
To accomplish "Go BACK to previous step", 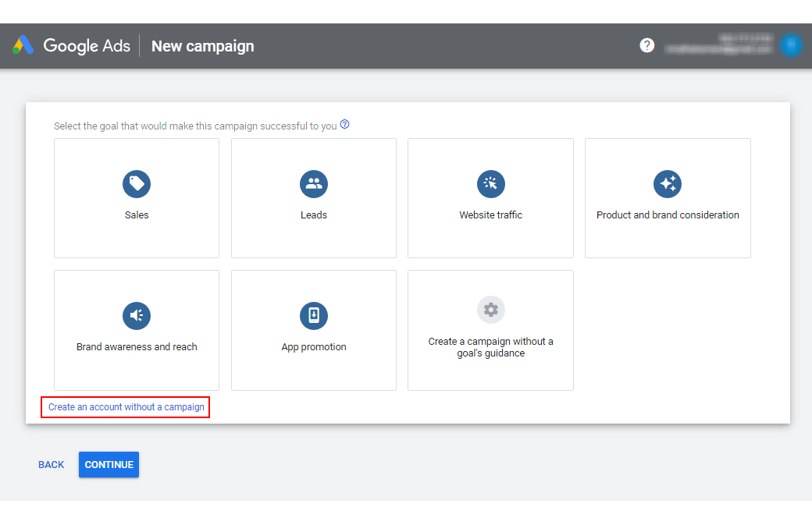I will tap(52, 464).
